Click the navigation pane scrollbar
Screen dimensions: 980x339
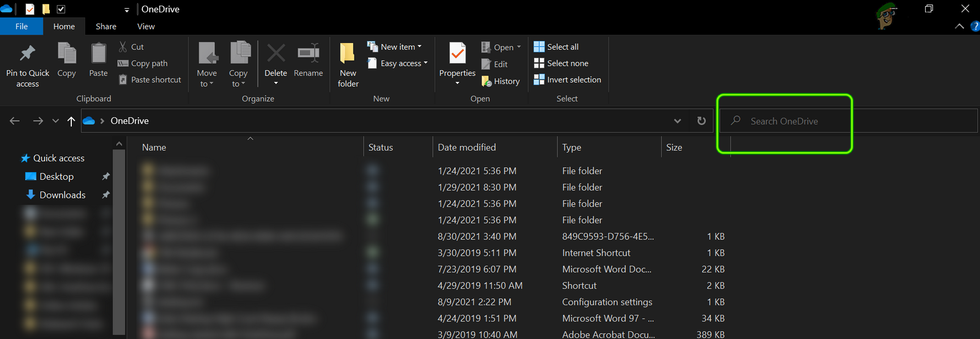point(119,241)
